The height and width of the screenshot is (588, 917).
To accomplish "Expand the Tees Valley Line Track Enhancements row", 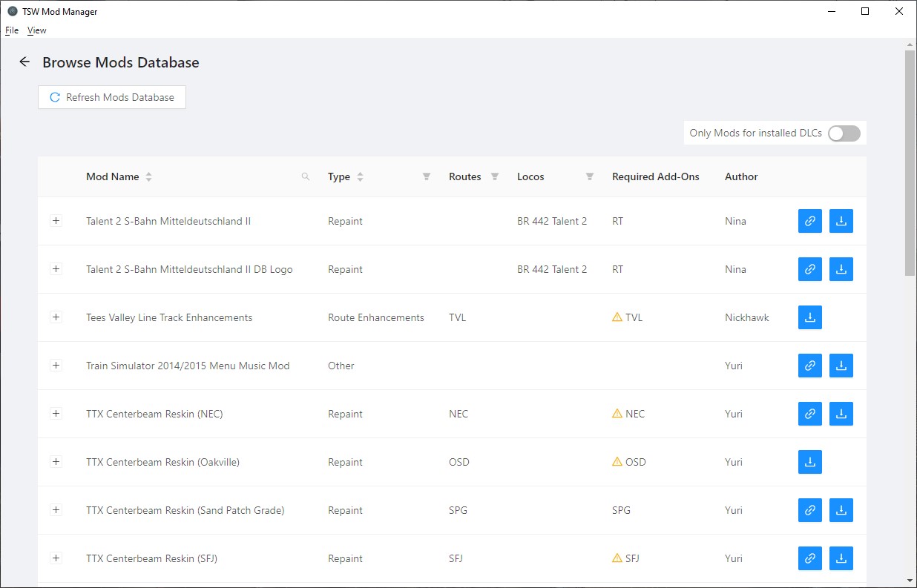I will pos(56,317).
